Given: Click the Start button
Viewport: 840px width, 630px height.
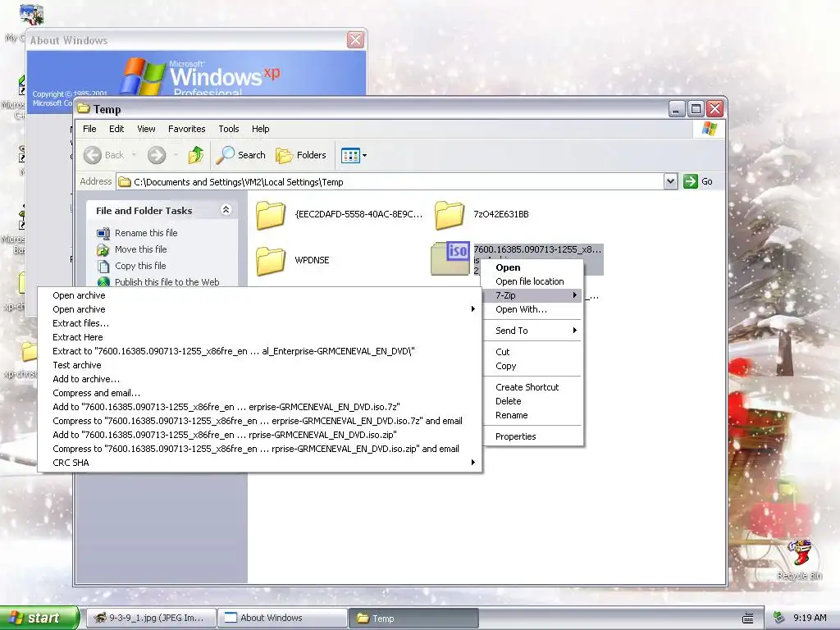Looking at the screenshot, I should [x=39, y=618].
